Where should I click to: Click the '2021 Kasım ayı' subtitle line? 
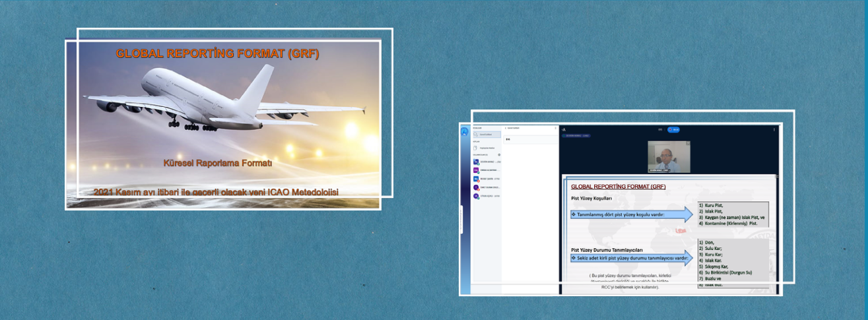[216, 192]
